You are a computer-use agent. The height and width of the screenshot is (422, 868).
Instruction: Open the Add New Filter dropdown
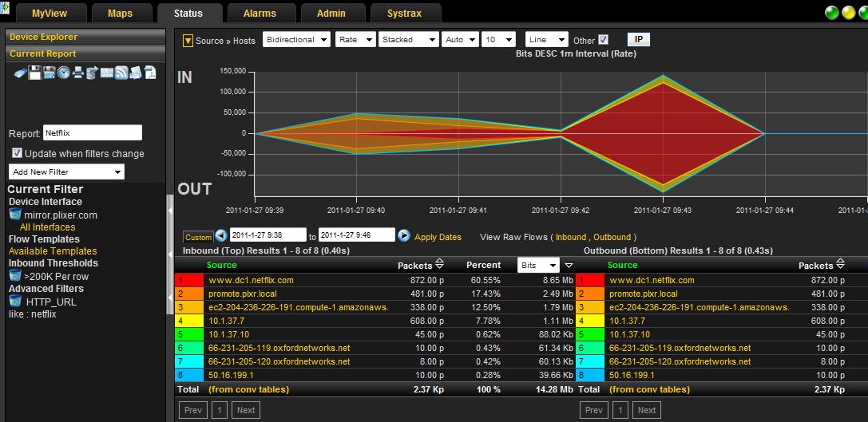pyautogui.click(x=66, y=172)
